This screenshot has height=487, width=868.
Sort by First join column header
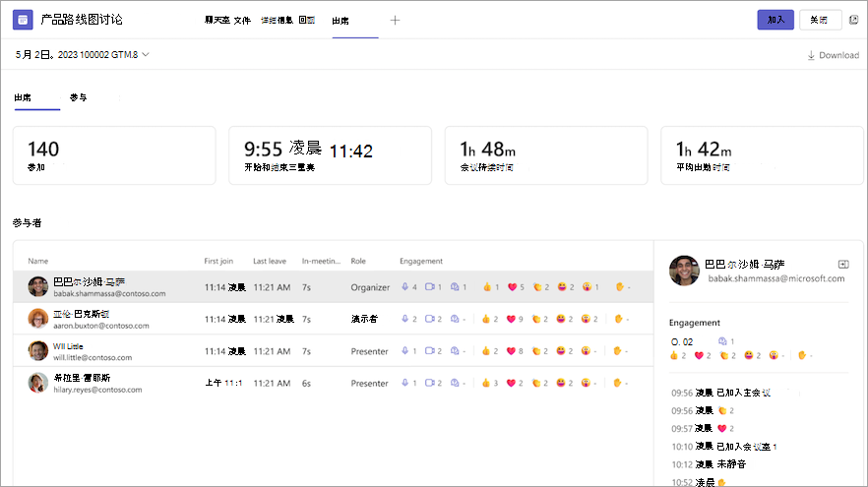[x=218, y=262]
